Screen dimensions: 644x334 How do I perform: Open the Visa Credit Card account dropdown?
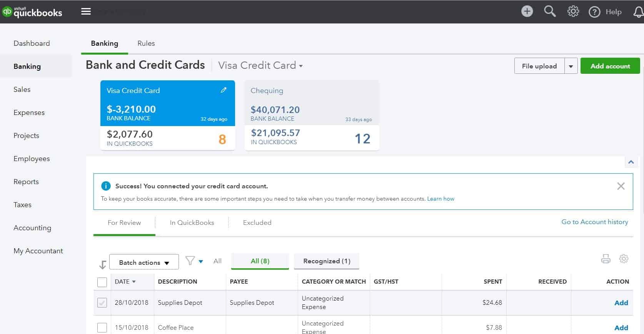[260, 65]
